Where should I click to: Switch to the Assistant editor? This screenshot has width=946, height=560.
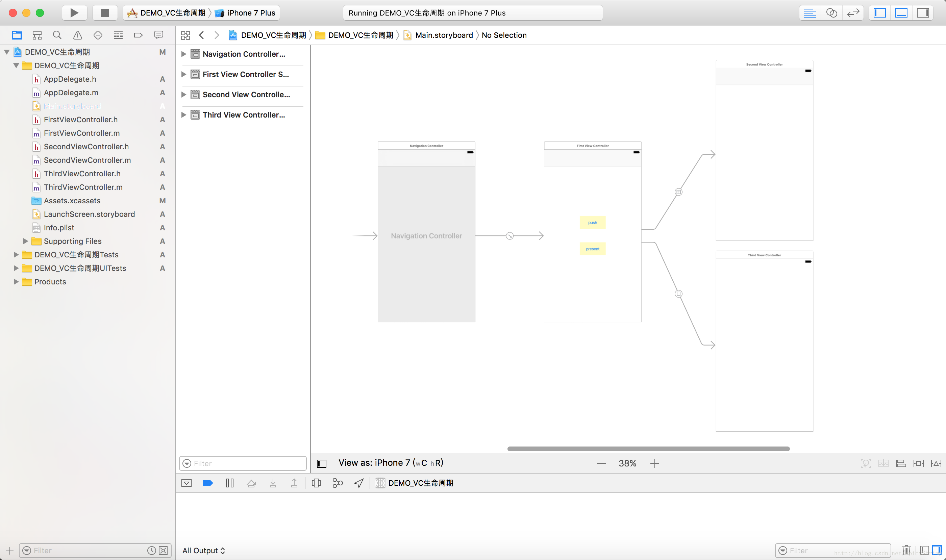point(831,13)
